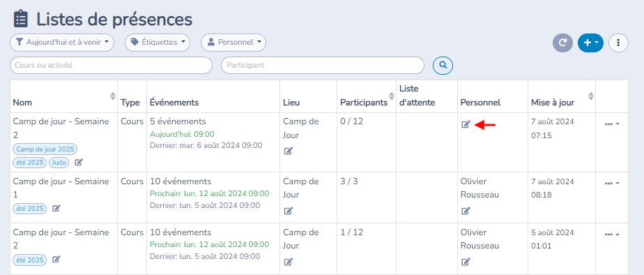Click Olivier Rousseau in the 1 / 12 row

480,239
